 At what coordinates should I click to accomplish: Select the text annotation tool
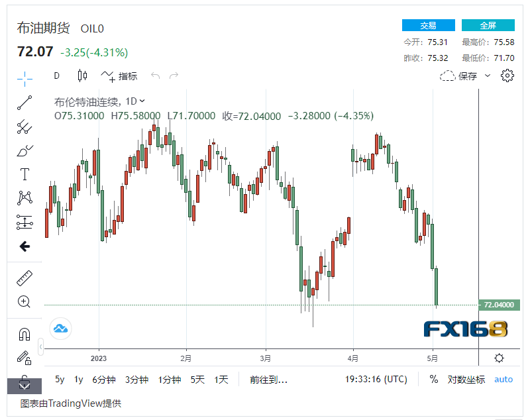(25, 174)
